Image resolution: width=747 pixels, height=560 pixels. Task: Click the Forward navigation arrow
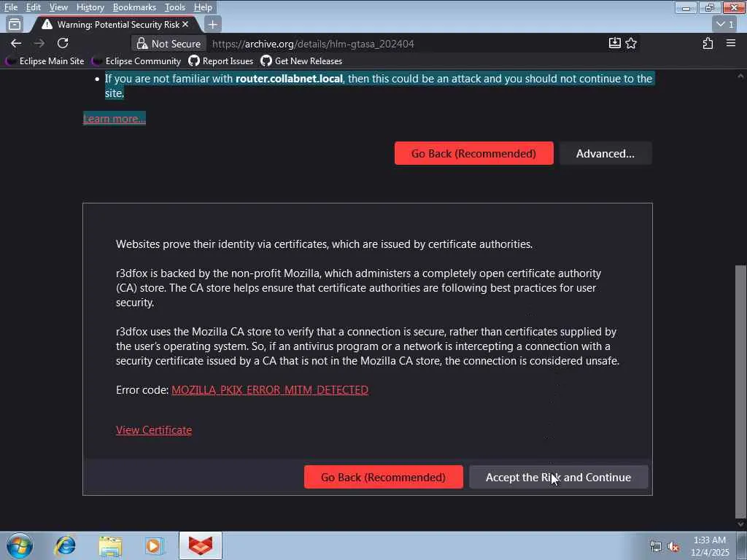tap(39, 43)
